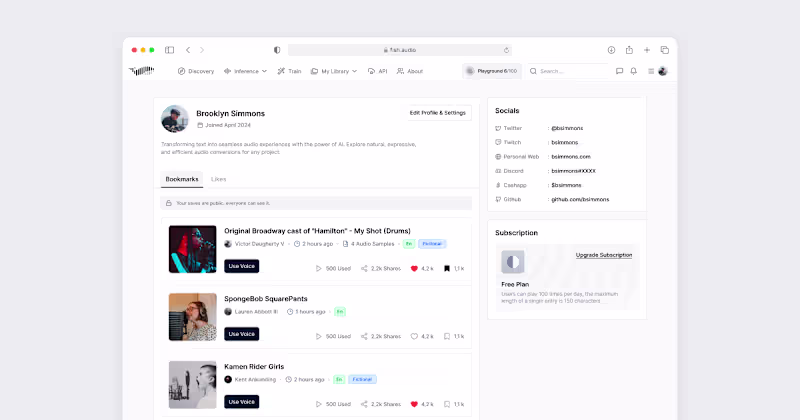Open the Hamilton My Shot voice thumbnail

point(192,249)
